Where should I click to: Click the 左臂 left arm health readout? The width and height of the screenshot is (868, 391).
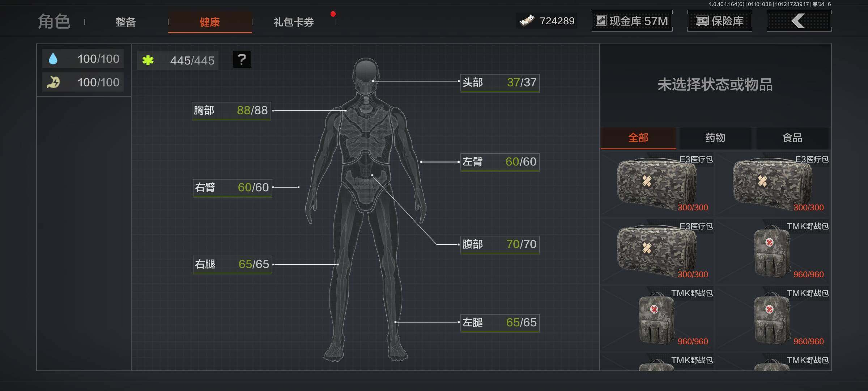click(x=499, y=162)
